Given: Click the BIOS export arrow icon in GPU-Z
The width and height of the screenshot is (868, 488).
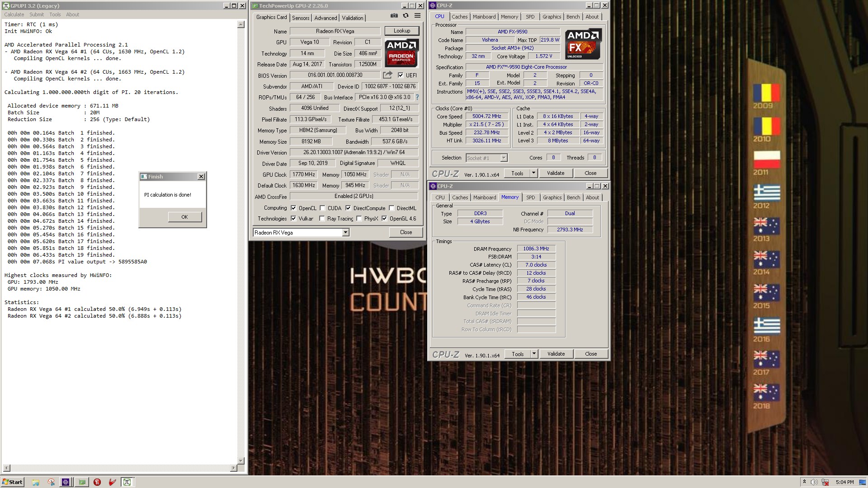Looking at the screenshot, I should tap(387, 75).
